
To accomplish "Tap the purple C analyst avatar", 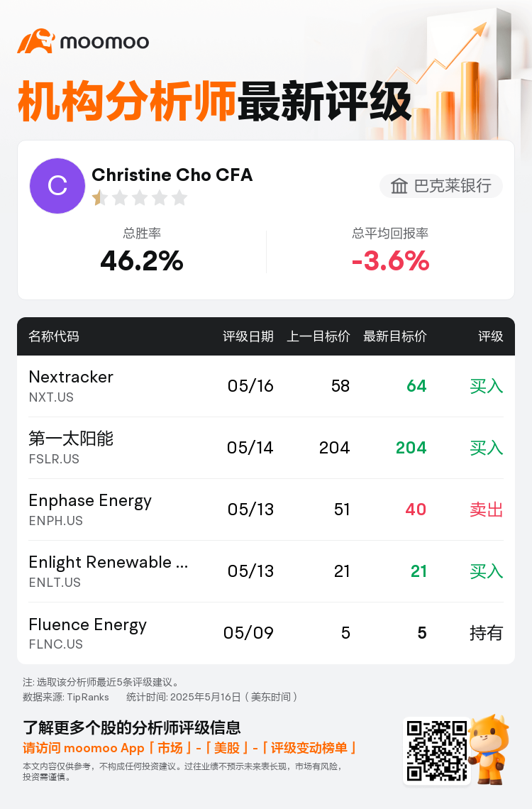I will 57,186.
